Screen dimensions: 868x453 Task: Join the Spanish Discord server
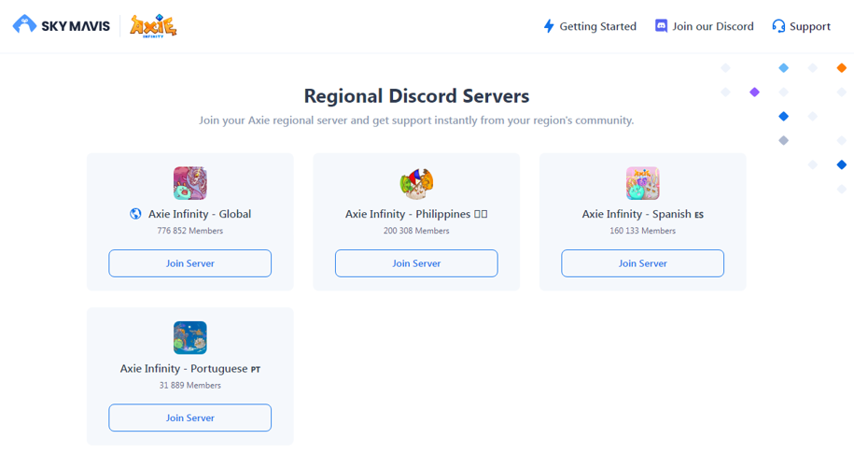point(643,263)
